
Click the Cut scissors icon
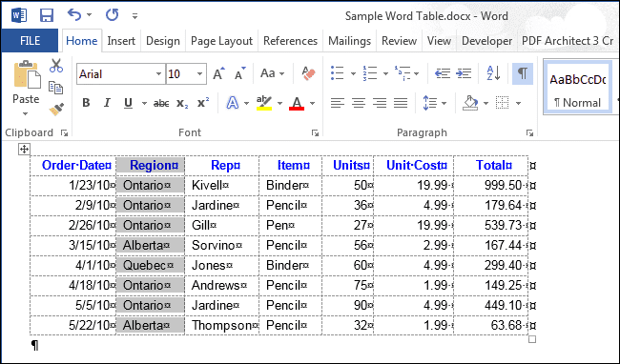click(x=56, y=66)
